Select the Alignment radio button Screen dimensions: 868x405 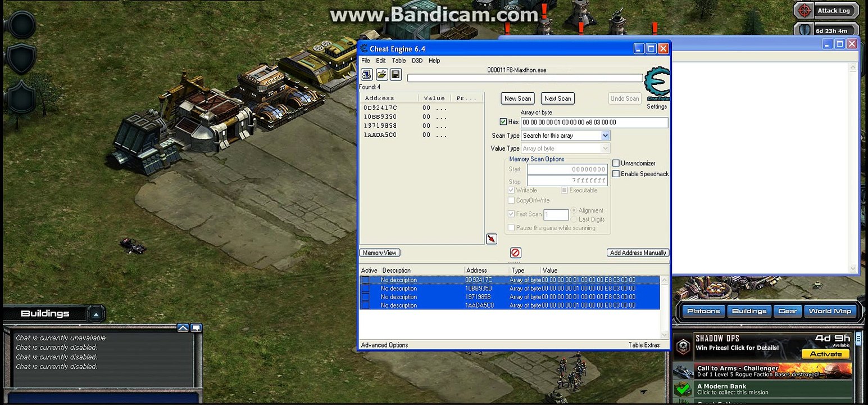[574, 210]
